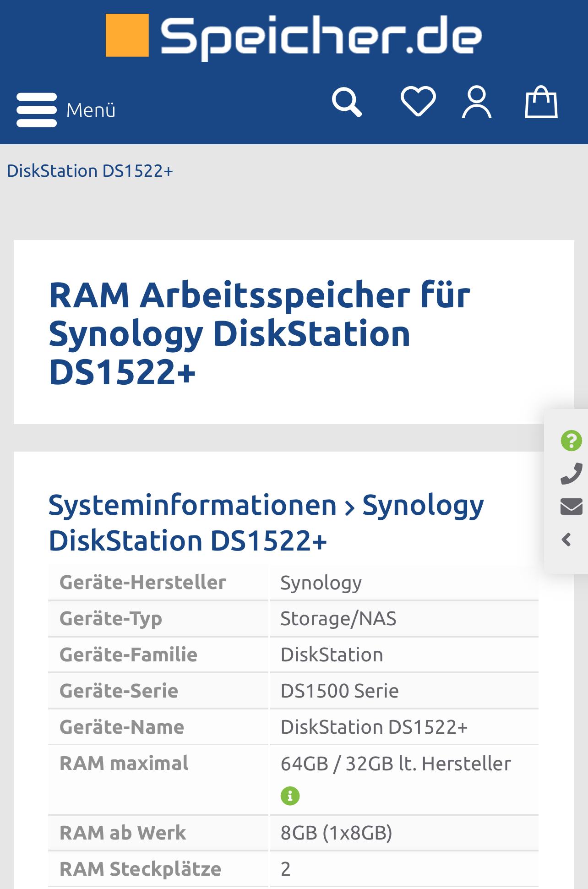Click the DS1500 Serie value cell
588x889 pixels.
tap(339, 691)
